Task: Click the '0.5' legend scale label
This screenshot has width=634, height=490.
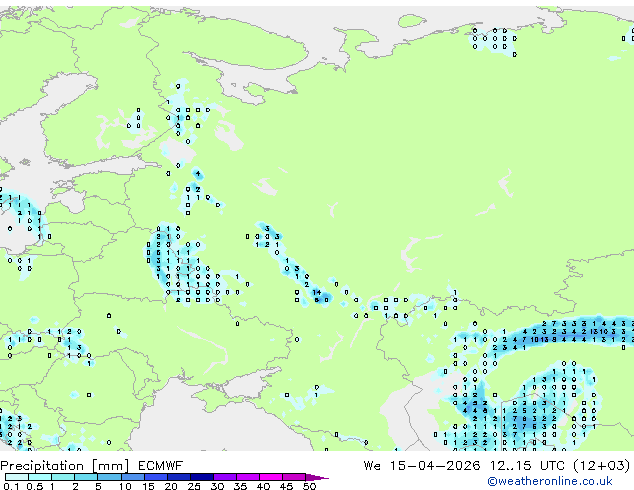Action: 35,486
